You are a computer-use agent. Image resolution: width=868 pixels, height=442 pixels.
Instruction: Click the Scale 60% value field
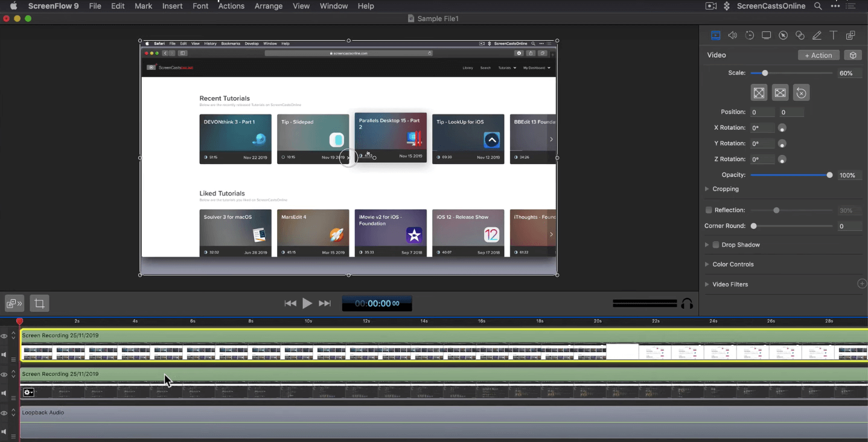click(849, 73)
